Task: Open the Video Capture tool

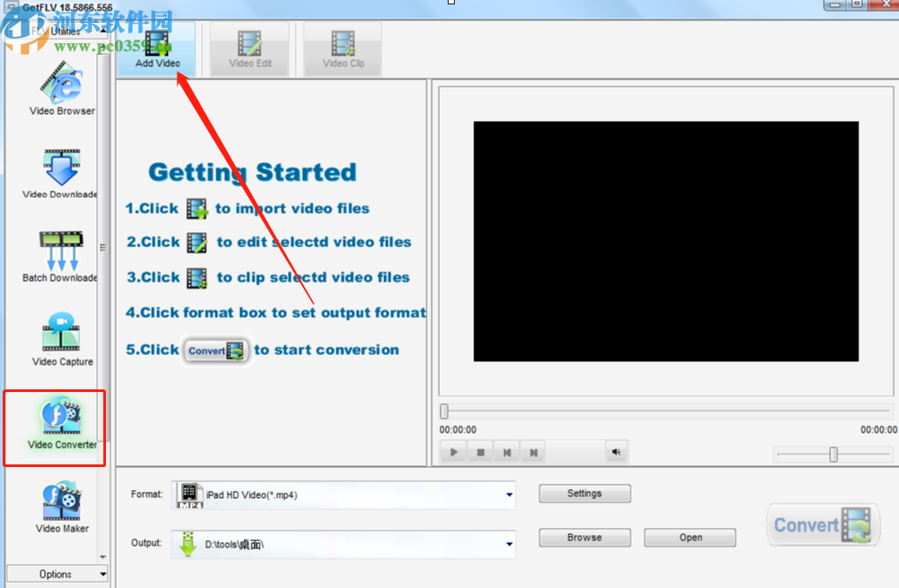Action: 62,339
